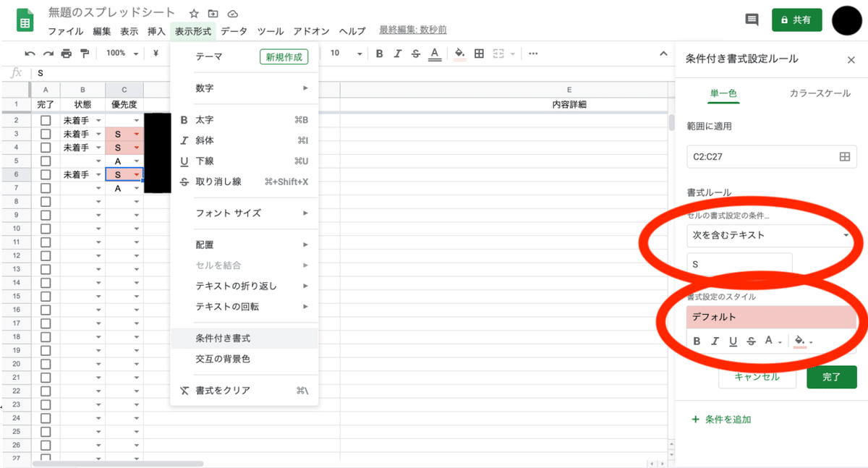The image size is (868, 468).
Task: Click the print toolbar icon
Action: tap(67, 53)
